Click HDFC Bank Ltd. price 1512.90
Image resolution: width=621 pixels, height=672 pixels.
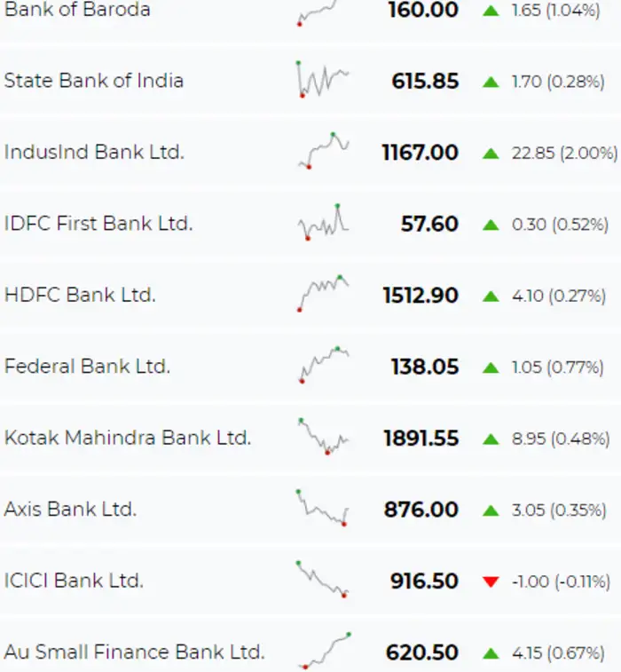[x=421, y=296]
